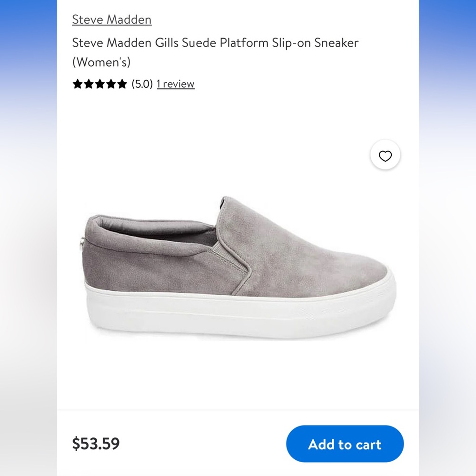Screen dimensions: 476x476
Task: Click the underlined Steve Madden link
Action: [x=111, y=19]
